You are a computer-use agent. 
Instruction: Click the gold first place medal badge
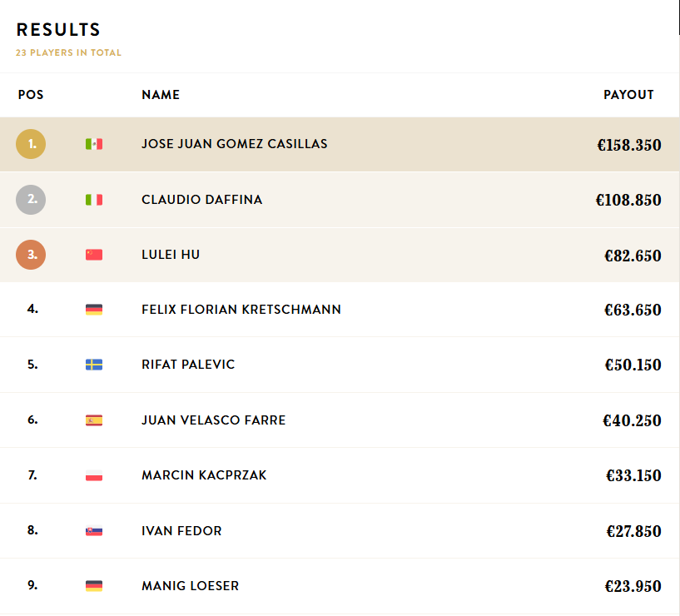tap(31, 144)
